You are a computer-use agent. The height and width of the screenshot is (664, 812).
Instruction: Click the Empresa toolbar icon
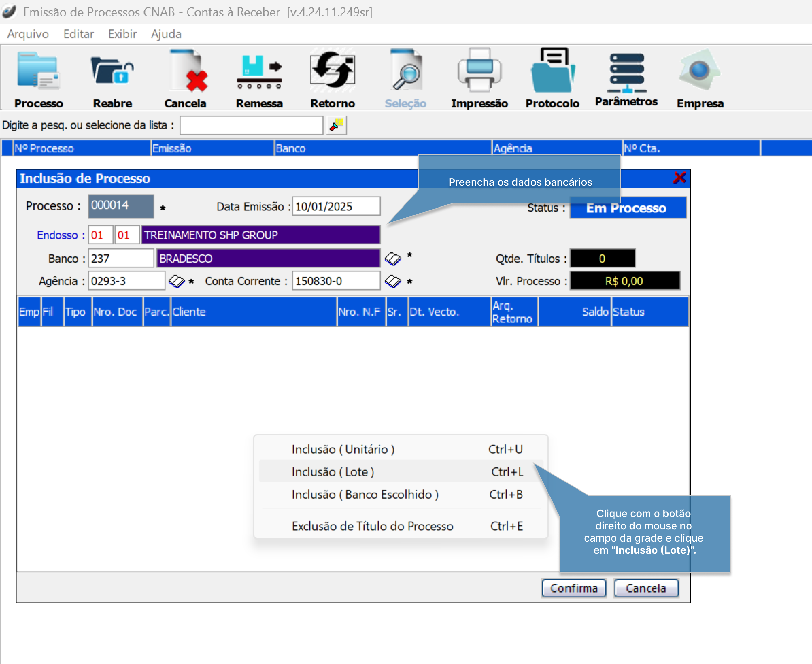[x=699, y=71]
